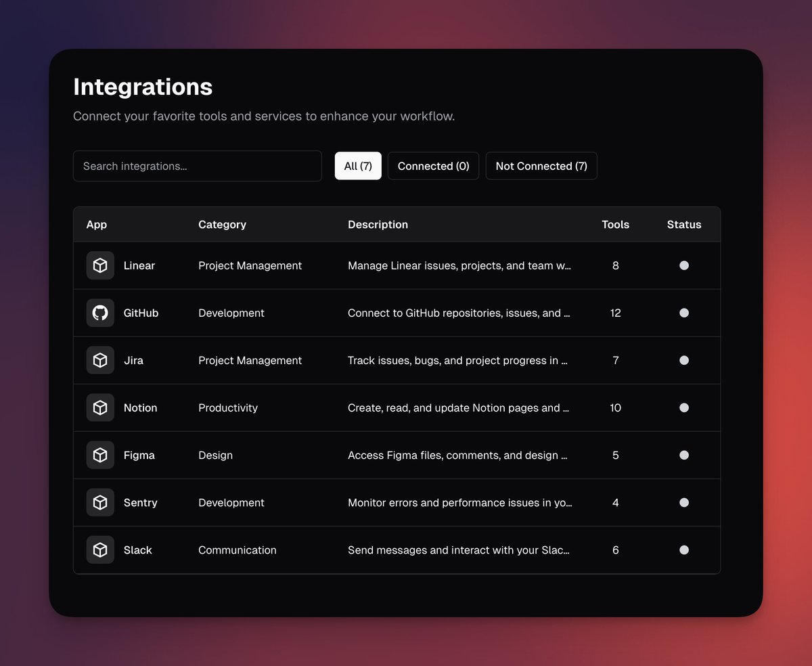Click the 'Connect to GitHub repositories' description
The image size is (812, 666).
pos(459,313)
